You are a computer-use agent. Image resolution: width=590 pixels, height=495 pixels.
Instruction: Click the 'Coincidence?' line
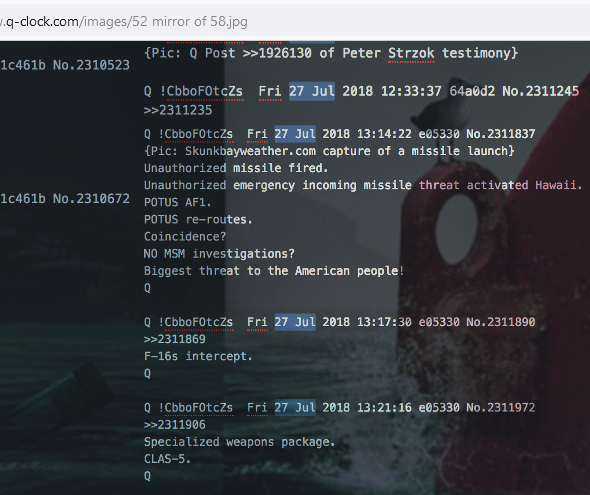[x=185, y=237]
